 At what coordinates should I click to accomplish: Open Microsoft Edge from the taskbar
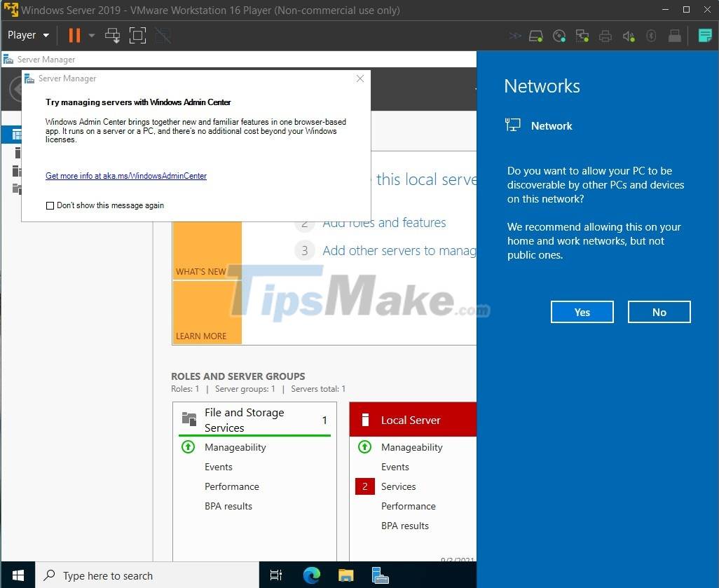pos(311,575)
